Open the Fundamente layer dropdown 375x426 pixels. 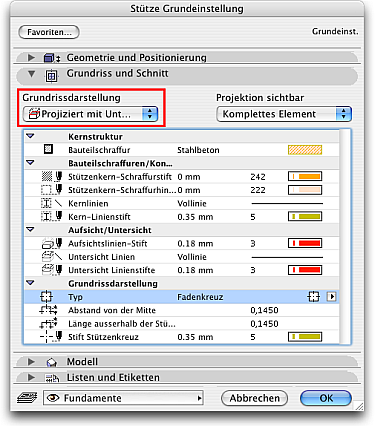pos(123,398)
